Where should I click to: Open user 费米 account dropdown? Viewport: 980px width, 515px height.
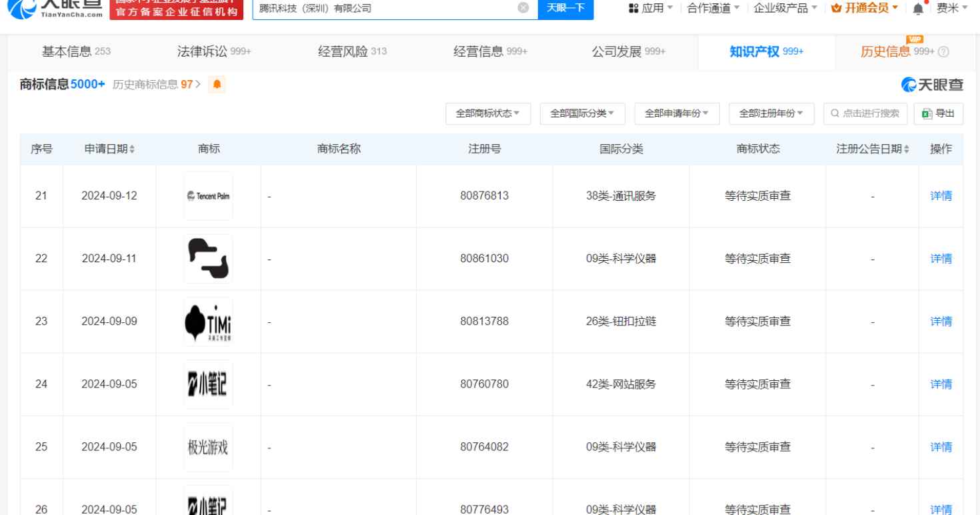coord(952,9)
